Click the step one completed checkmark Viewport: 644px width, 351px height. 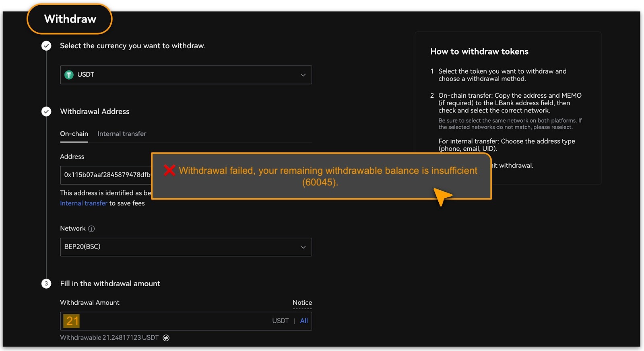[46, 46]
